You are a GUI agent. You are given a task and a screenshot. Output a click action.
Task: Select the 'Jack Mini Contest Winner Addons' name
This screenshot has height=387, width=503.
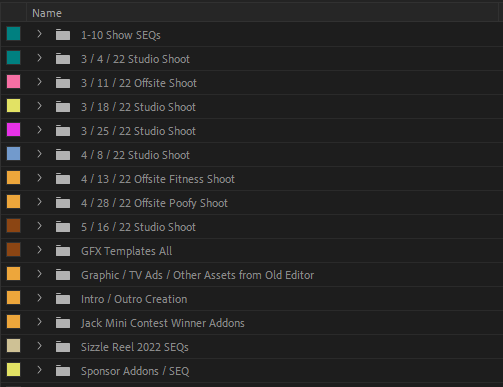coord(163,323)
